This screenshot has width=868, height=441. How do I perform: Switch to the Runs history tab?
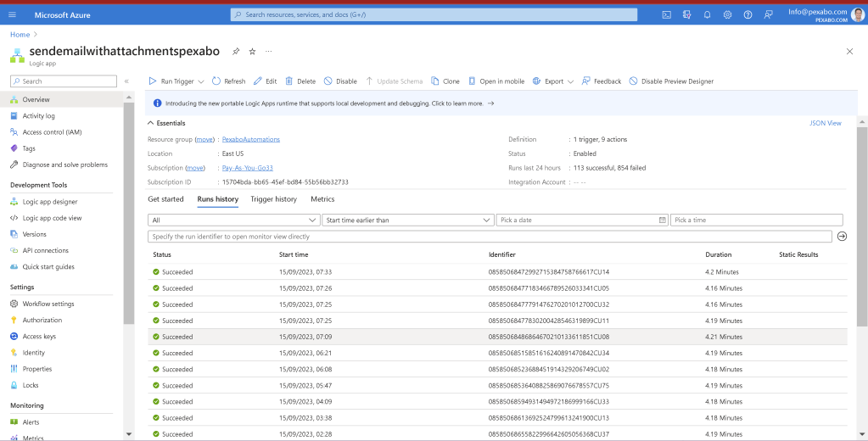(217, 199)
